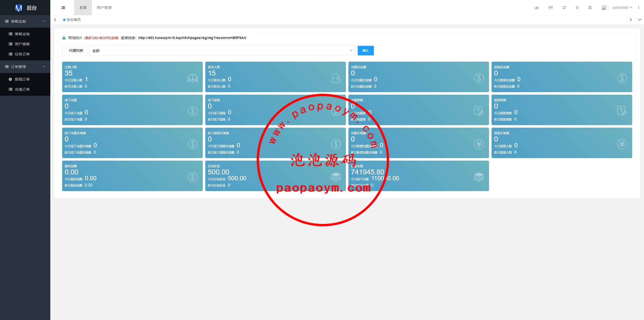Click the blue 确认 button
This screenshot has height=320, width=644.
click(x=366, y=51)
